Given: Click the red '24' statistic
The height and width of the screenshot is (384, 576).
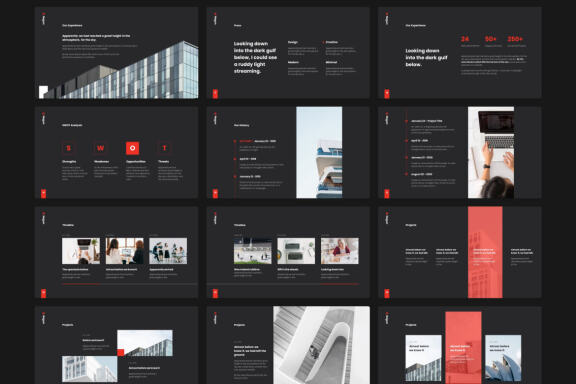Looking at the screenshot, I should tap(465, 39).
